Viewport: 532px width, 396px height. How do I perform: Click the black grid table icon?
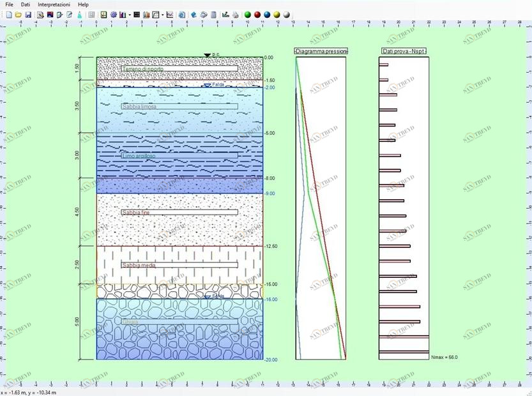[137, 14]
